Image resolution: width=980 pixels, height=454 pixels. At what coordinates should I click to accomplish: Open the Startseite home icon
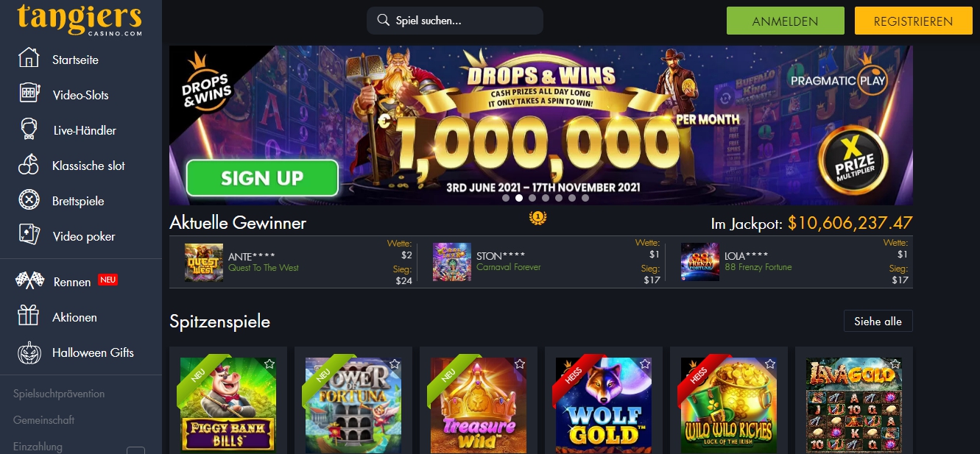point(29,60)
